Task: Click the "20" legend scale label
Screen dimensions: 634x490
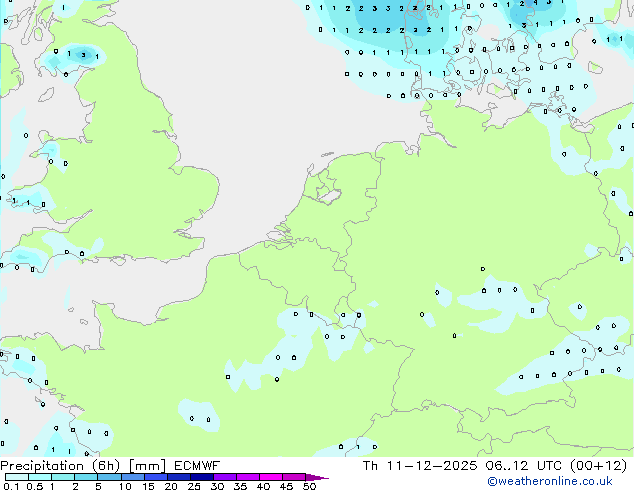Action: [171, 486]
